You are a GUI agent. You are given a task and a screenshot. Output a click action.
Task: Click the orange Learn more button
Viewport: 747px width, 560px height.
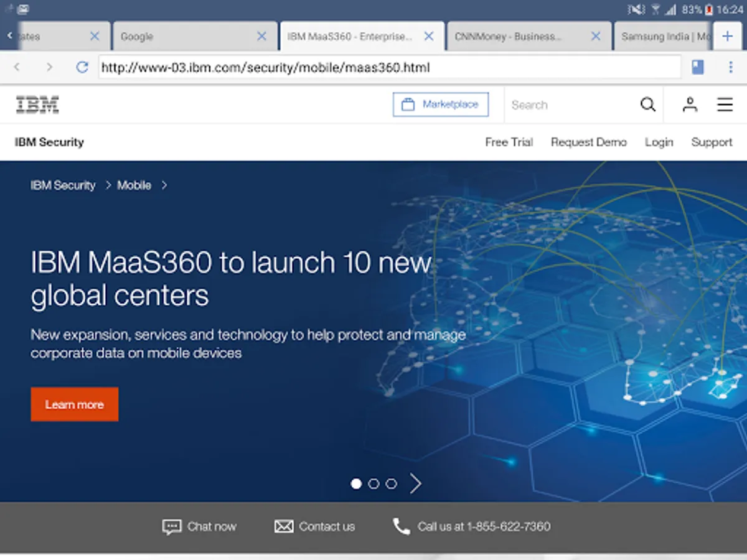pyautogui.click(x=75, y=404)
